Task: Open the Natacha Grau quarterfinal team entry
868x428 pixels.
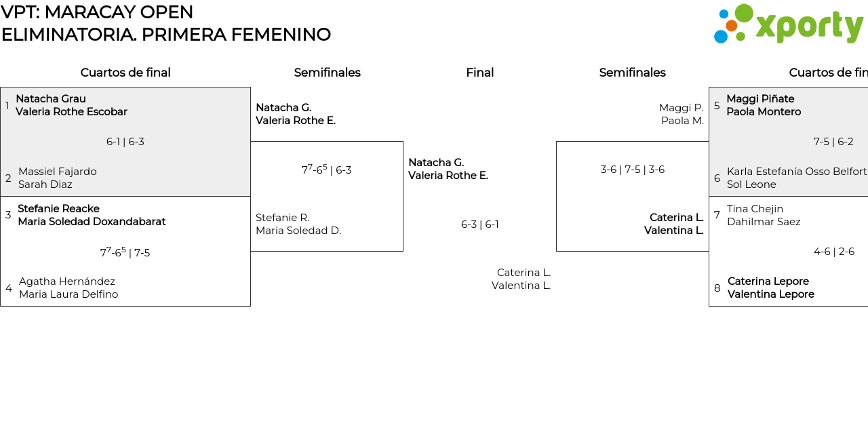Action: 71,105
